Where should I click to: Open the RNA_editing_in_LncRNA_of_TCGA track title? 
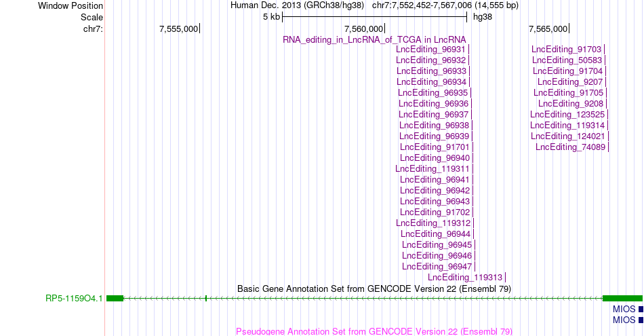pos(374,40)
